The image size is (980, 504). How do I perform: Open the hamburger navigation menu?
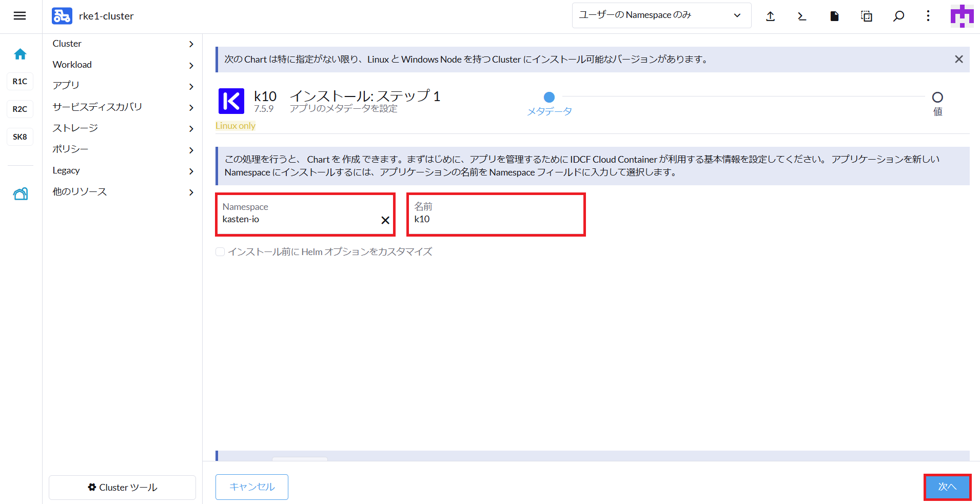[19, 16]
